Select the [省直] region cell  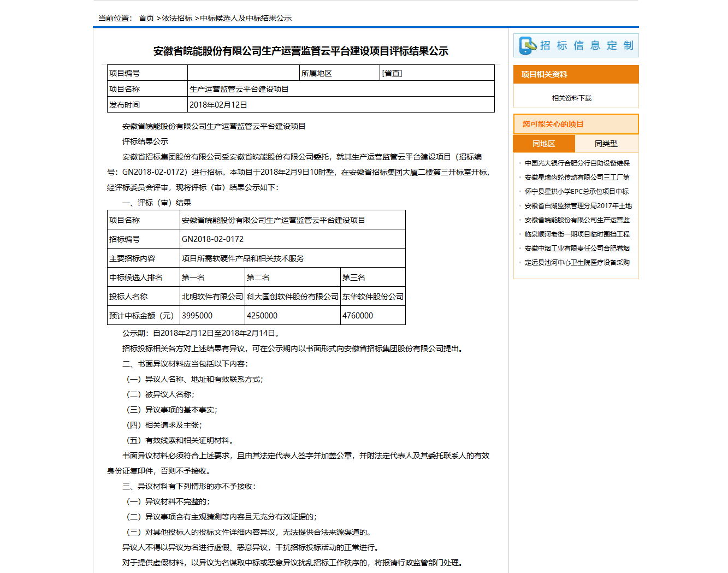click(x=437, y=73)
